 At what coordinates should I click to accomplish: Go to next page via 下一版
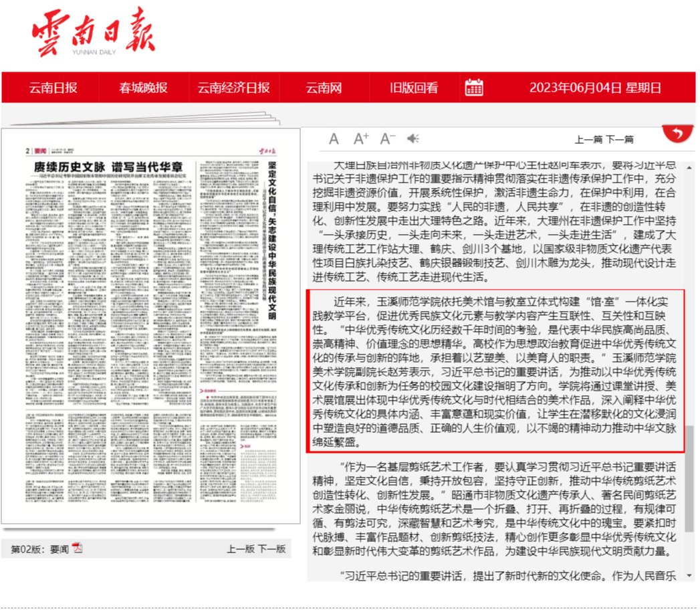tap(271, 549)
